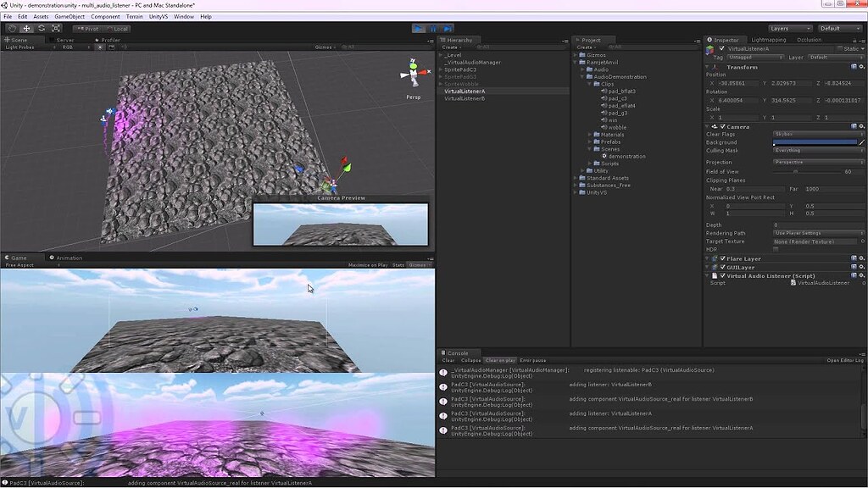The image size is (868, 488).
Task: Expand the Materials folder in Project
Action: (590, 134)
